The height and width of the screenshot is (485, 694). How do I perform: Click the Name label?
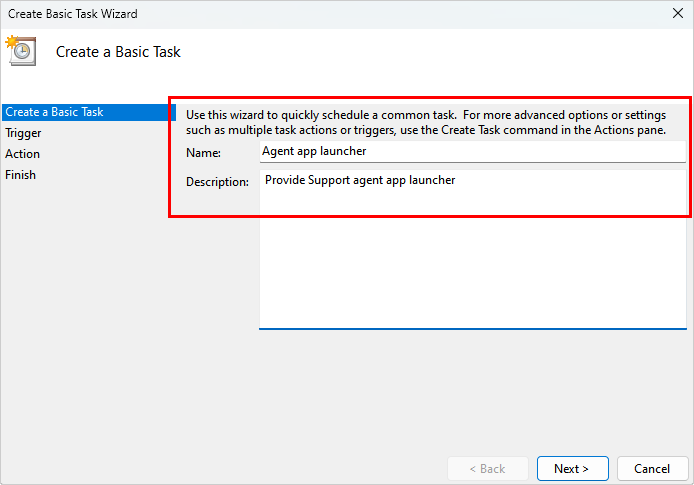pos(202,153)
